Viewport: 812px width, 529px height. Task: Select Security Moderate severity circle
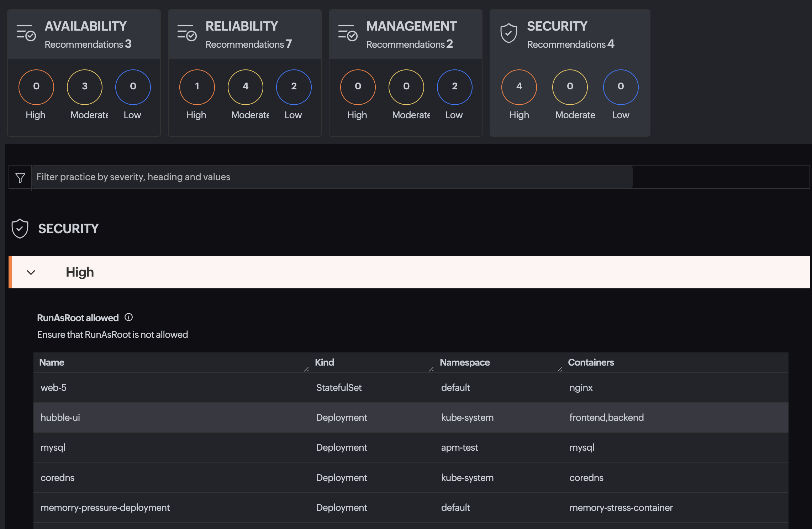[x=570, y=87]
